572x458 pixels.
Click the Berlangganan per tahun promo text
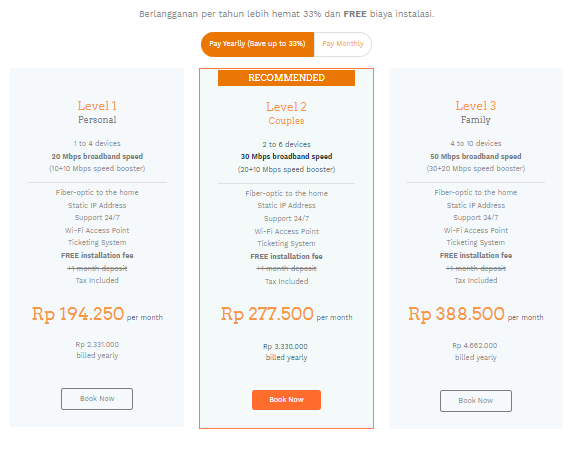click(x=286, y=14)
